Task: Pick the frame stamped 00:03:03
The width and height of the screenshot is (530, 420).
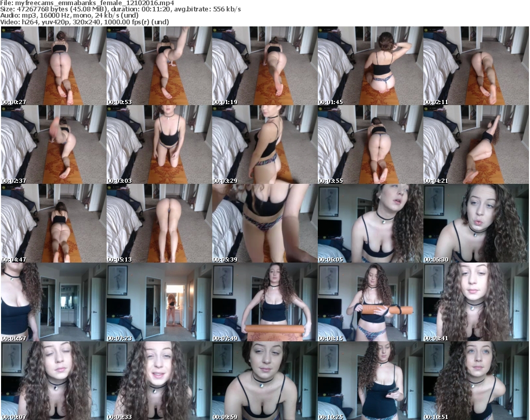Action: (159, 144)
